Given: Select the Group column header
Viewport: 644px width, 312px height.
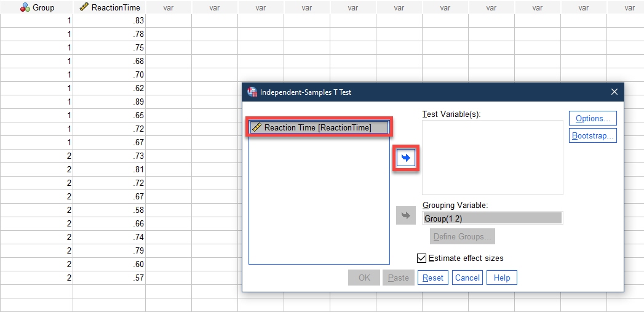Looking at the screenshot, I should [x=36, y=7].
